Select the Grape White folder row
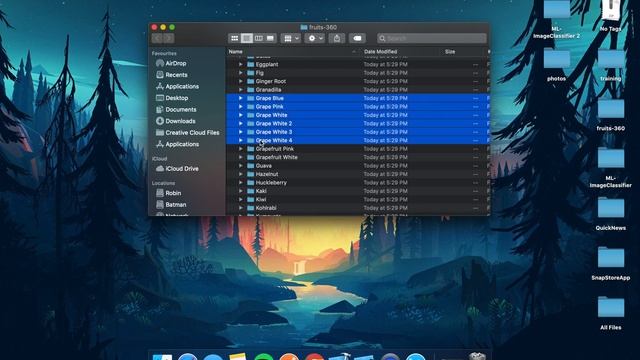 pyautogui.click(x=358, y=115)
